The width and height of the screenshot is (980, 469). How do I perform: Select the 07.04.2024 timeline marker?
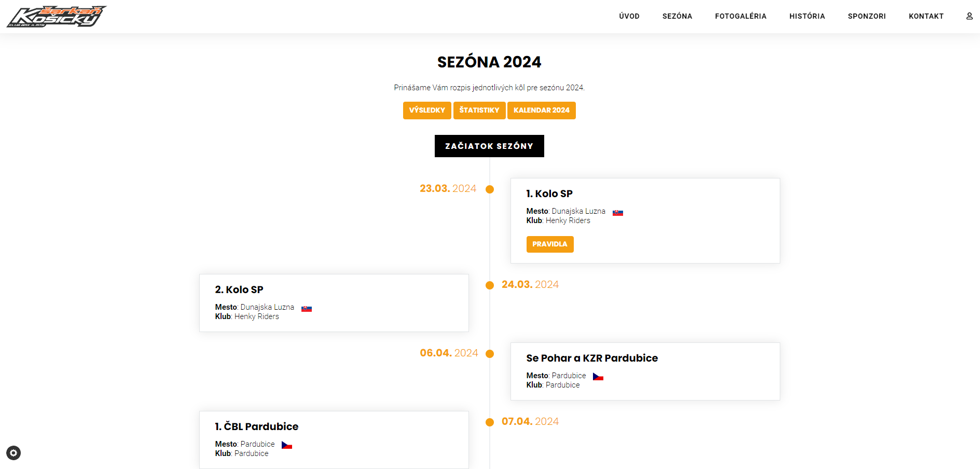coord(489,422)
